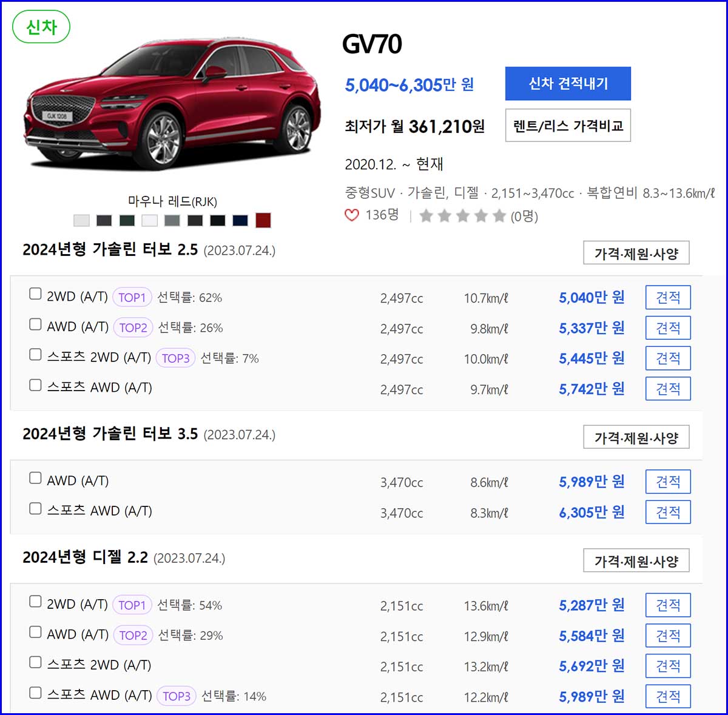The image size is (728, 715).
Task: Click 견적 next to the 5,040만 원 trim
Action: (668, 297)
